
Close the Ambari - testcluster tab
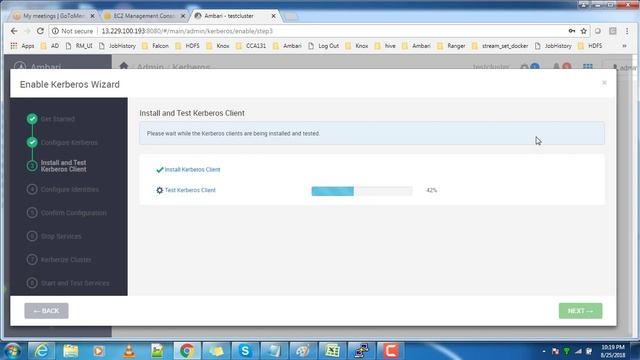pyautogui.click(x=273, y=16)
